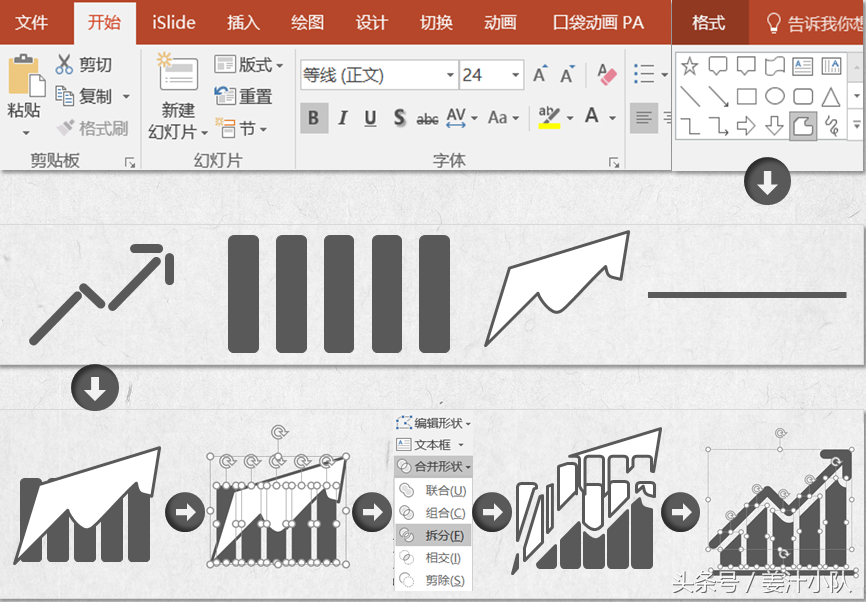Select the text box shape
Image resolution: width=866 pixels, height=602 pixels.
[802, 66]
